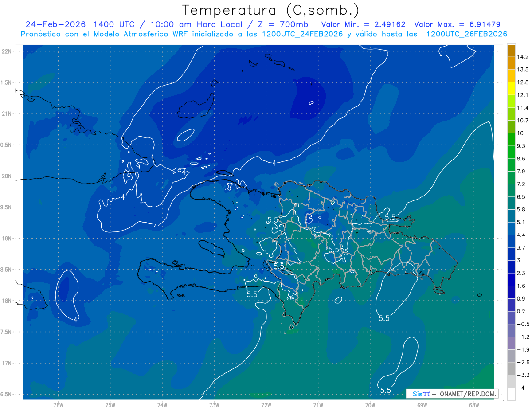Image resolution: width=532 pixels, height=411 pixels.
Task: Click purple legend swatch between -1.2 and -1.9
Action: coord(511,343)
